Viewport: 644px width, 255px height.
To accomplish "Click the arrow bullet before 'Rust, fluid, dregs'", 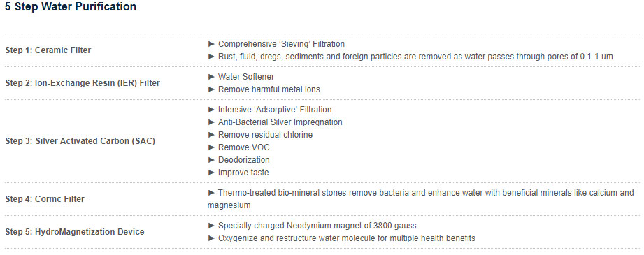I will [211, 57].
